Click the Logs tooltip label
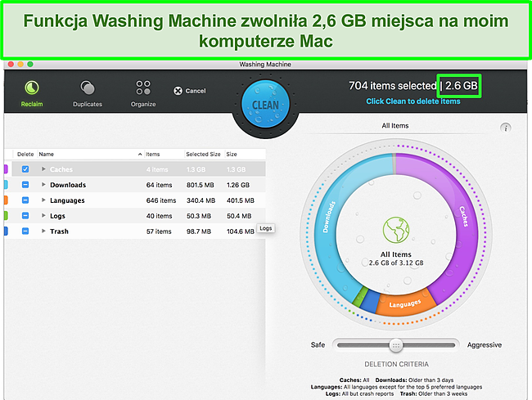 click(266, 228)
